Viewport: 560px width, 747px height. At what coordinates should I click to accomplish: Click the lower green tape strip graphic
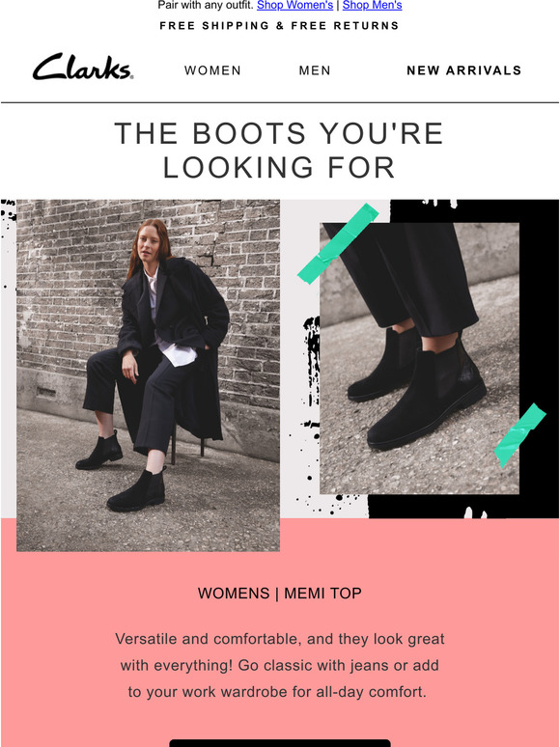pyautogui.click(x=520, y=435)
